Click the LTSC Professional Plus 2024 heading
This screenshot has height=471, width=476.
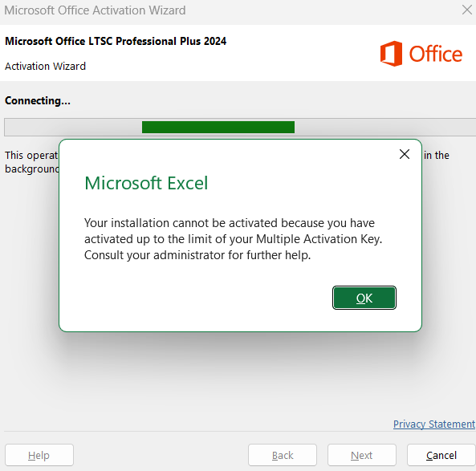(x=116, y=41)
